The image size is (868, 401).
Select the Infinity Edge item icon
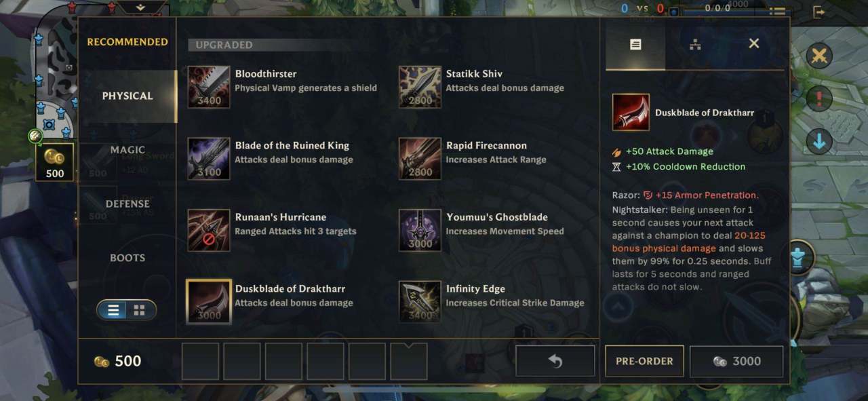coord(420,302)
